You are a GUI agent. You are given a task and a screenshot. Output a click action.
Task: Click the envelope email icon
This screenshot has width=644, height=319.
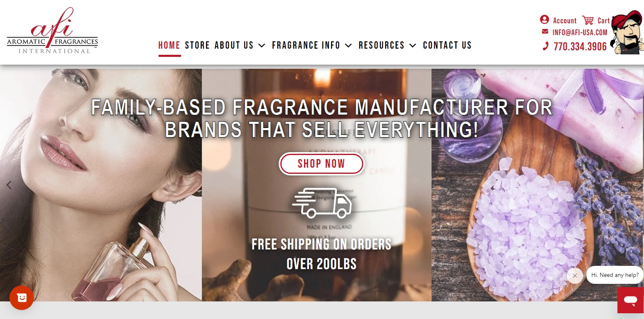coord(545,31)
